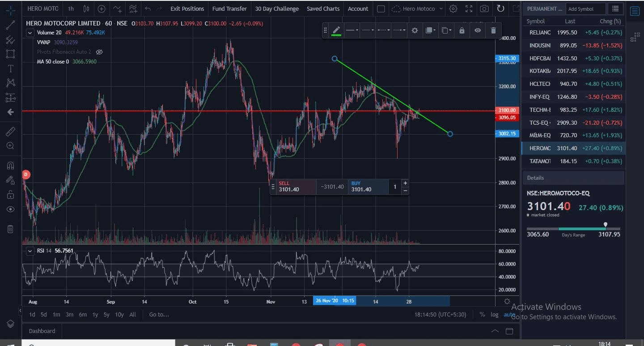Open Fund Transfer
This screenshot has height=346, width=644.
click(x=229, y=8)
